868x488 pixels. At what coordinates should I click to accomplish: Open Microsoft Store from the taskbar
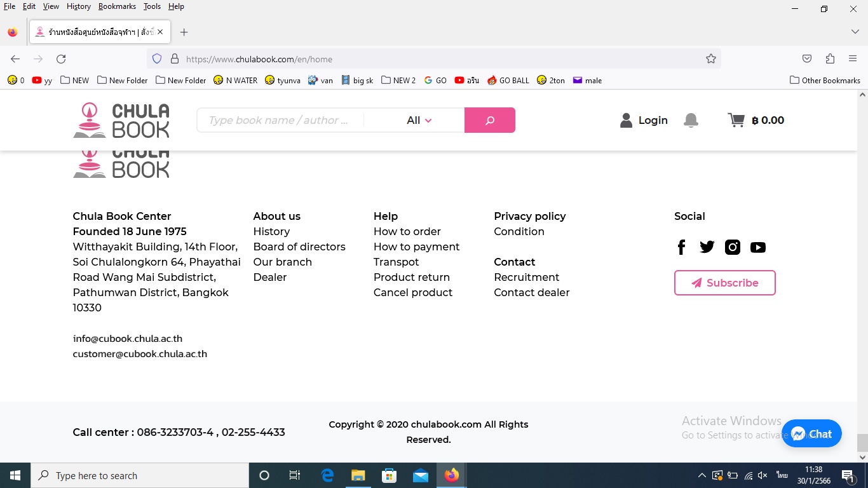(390, 475)
